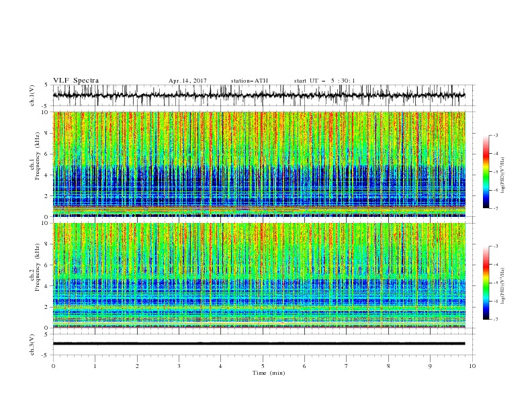Click time axis tick label "3"
This screenshot has height=411, width=532.
tap(179, 366)
